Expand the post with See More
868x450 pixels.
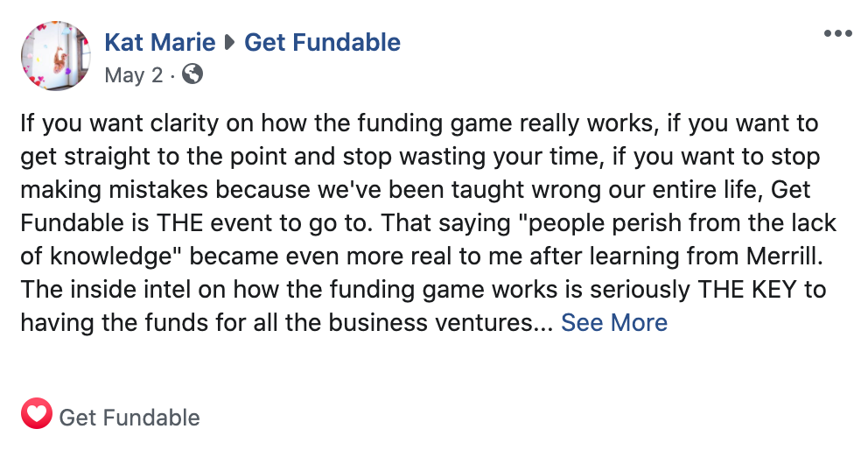614,322
